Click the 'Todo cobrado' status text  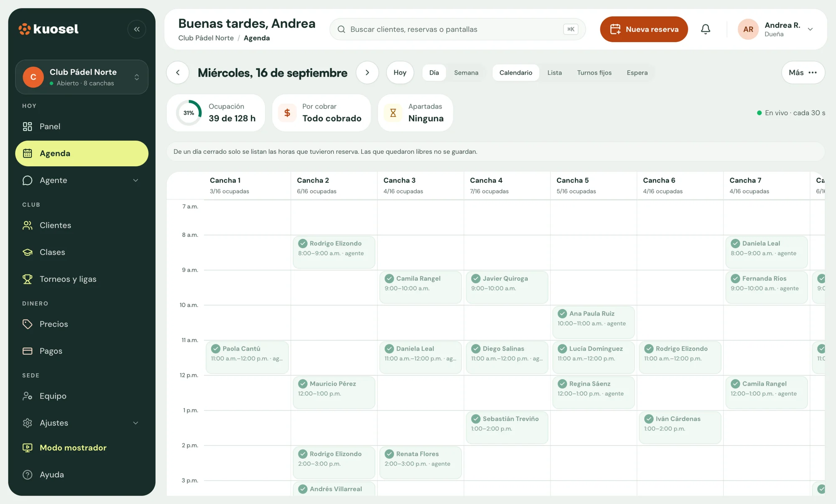pyautogui.click(x=332, y=119)
